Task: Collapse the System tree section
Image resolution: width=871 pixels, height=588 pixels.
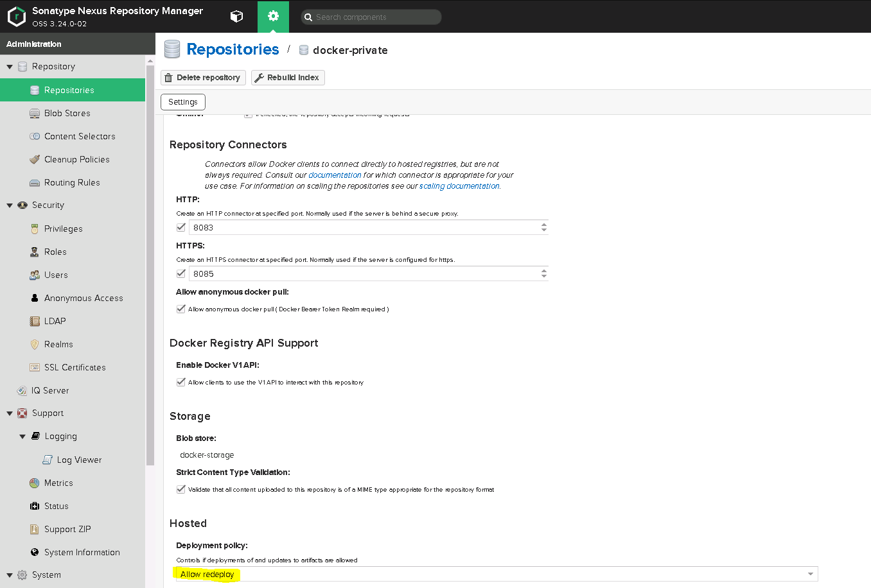Action: [x=10, y=575]
